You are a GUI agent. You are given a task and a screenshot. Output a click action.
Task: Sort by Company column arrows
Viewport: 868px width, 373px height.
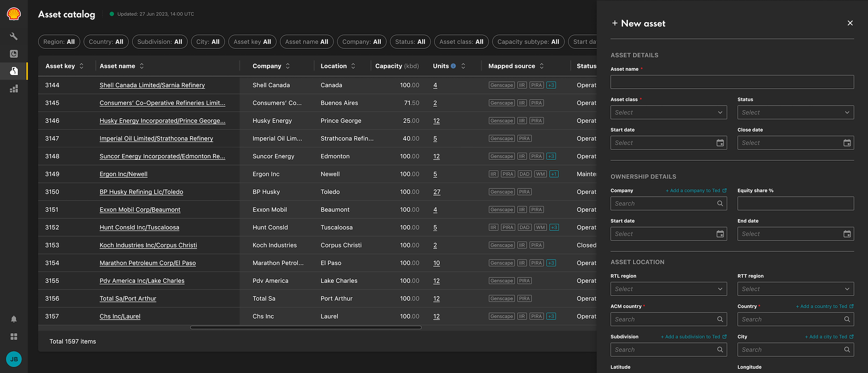click(288, 66)
